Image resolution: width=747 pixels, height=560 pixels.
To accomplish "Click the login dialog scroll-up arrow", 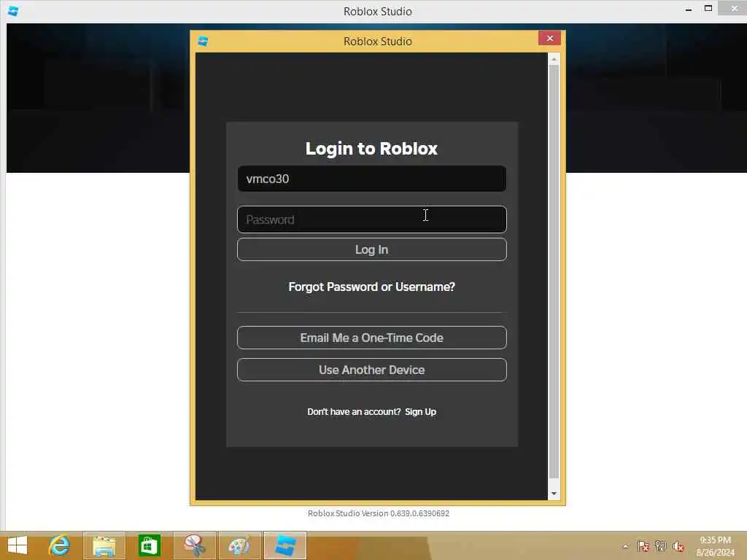I will [554, 60].
